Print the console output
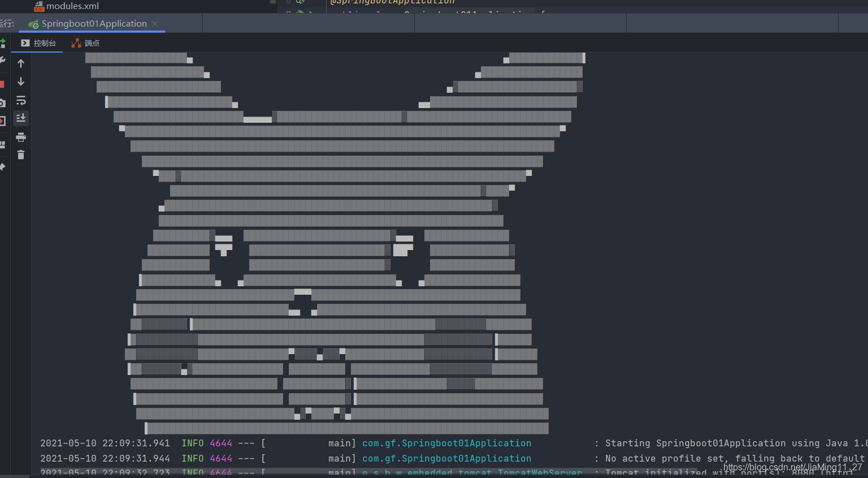 coord(21,137)
